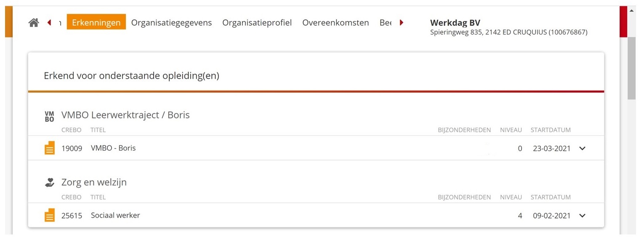Click the right red tab scroll arrow
Screen dimensions: 644x245
[x=402, y=22]
